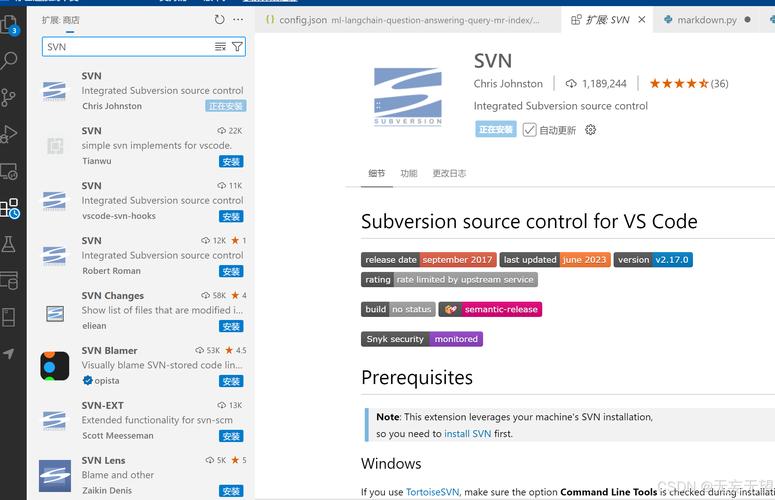The width and height of the screenshot is (775, 500).
Task: Click the last updated june 2023 badge
Action: coord(555,259)
